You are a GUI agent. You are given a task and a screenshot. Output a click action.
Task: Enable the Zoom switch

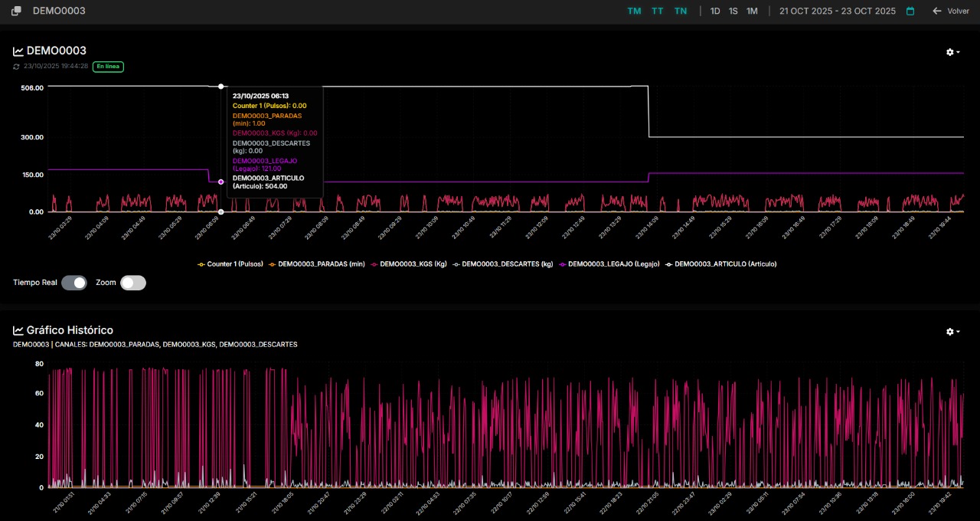pos(132,283)
